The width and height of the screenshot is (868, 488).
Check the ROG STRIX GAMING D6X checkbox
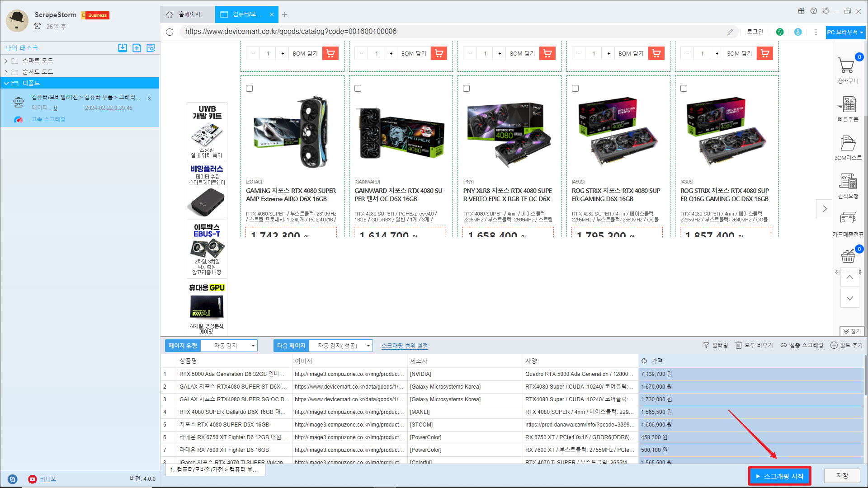point(575,89)
